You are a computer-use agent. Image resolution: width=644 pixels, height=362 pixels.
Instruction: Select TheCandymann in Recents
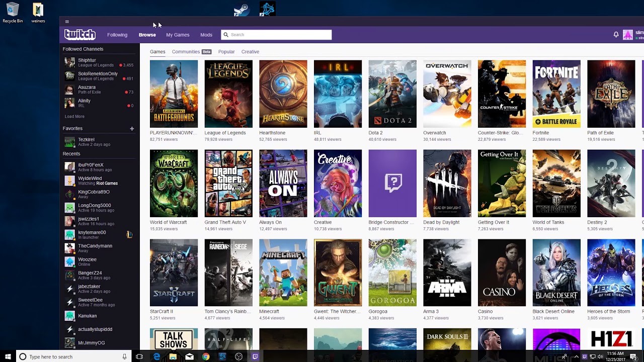[99, 248]
